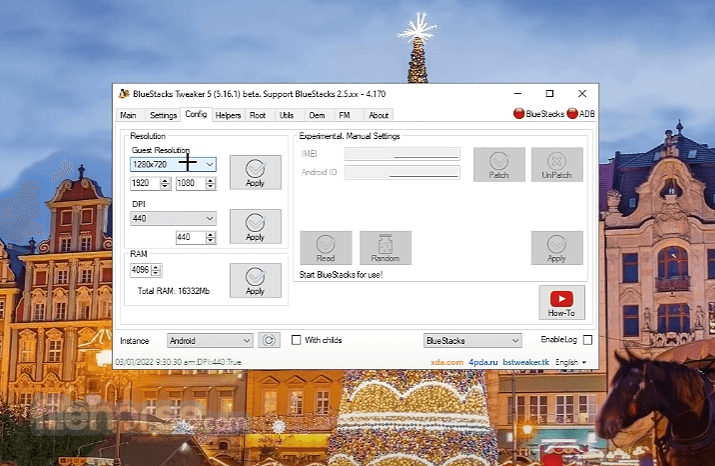The width and height of the screenshot is (715, 466).
Task: Click the UnPatch button
Action: pyautogui.click(x=557, y=165)
